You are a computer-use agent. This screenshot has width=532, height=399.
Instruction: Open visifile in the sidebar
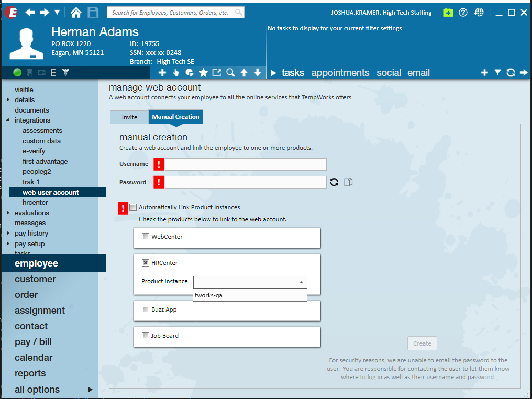pyautogui.click(x=24, y=90)
